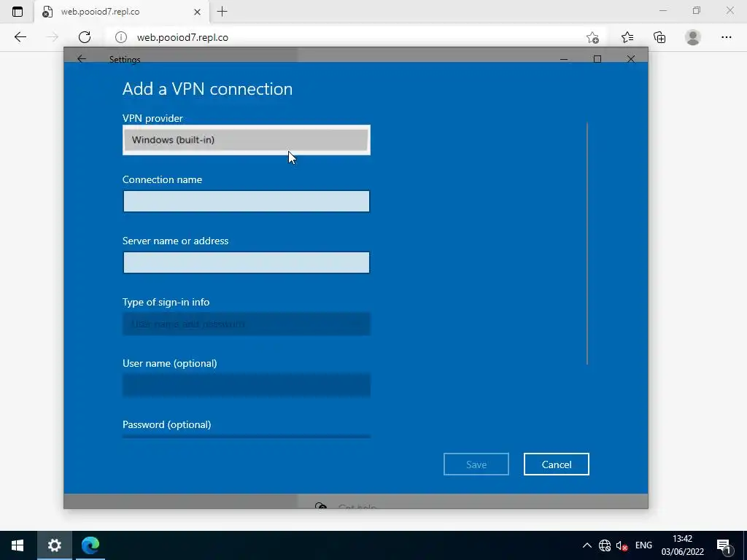Click the dialog vertical scrollbar
The image size is (747, 560).
click(x=587, y=244)
